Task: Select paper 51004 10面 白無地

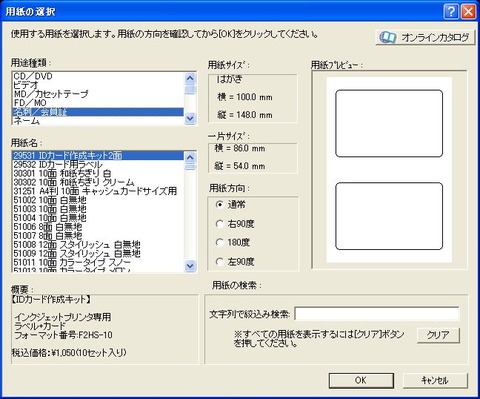Action: click(98, 218)
